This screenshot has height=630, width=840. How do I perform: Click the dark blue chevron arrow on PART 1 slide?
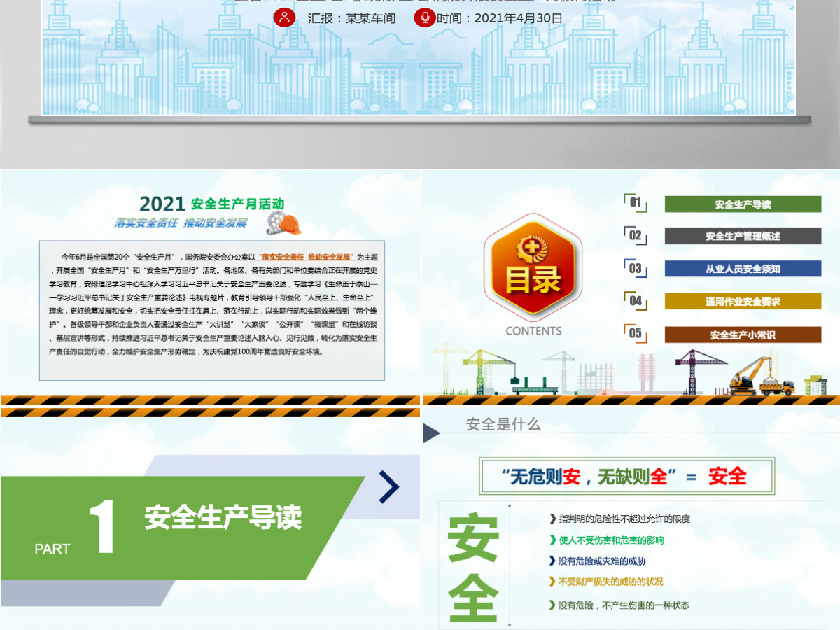point(389,488)
